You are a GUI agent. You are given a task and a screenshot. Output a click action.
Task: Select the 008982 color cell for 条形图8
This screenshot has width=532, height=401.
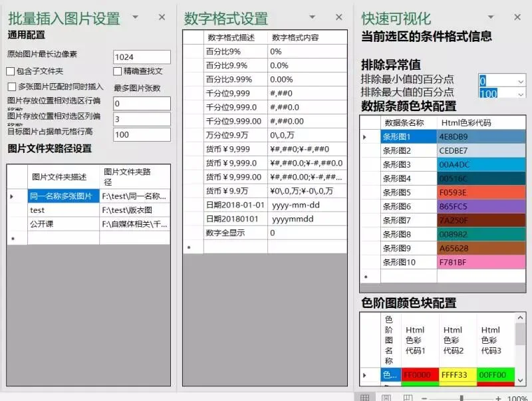[481, 235]
